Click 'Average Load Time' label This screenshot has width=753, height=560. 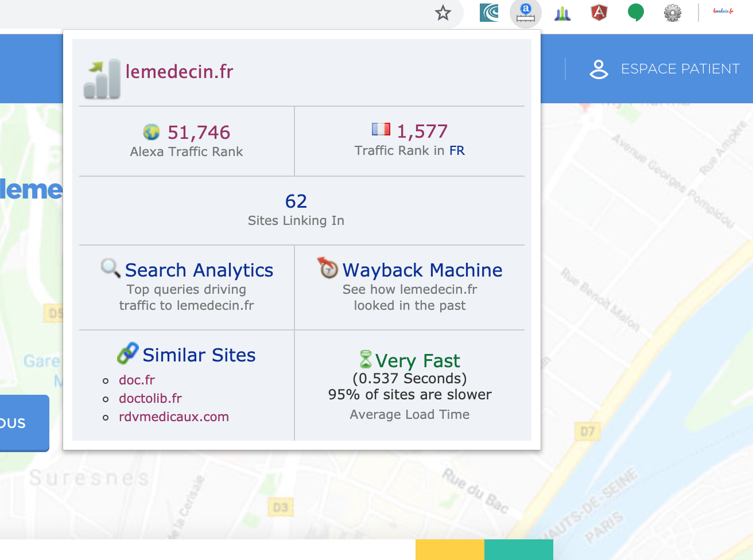(410, 414)
